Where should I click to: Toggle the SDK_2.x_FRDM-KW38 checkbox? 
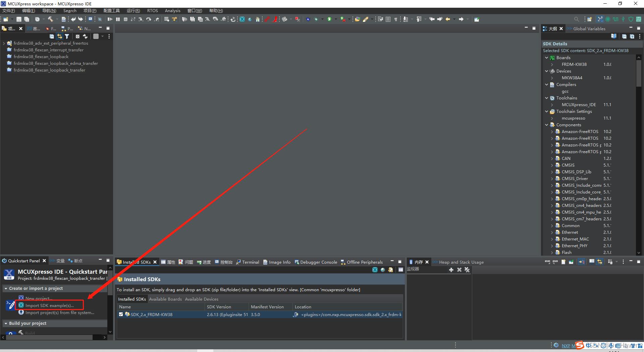click(121, 314)
